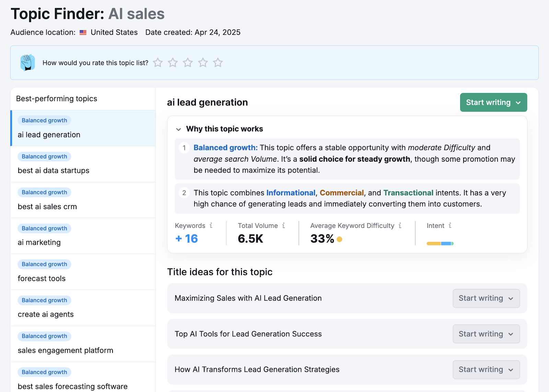Rate the topic list with the first star
Screen dimensions: 549x392
point(157,62)
